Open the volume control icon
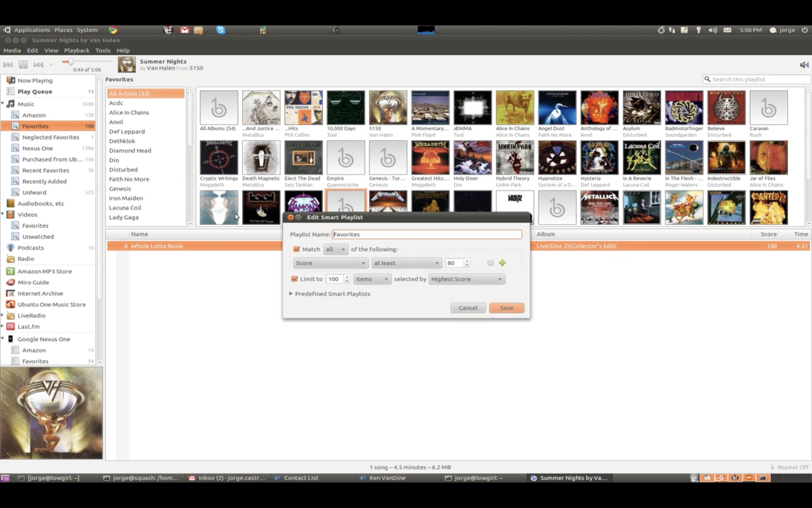Screen dimensions: 812x508 pyautogui.click(x=804, y=65)
